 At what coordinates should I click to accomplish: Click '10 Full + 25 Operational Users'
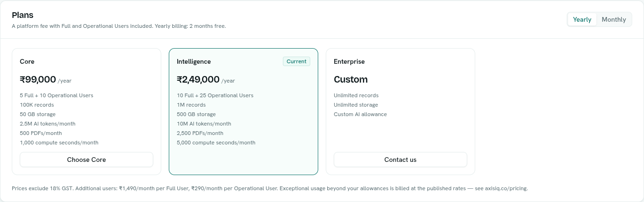(215, 95)
